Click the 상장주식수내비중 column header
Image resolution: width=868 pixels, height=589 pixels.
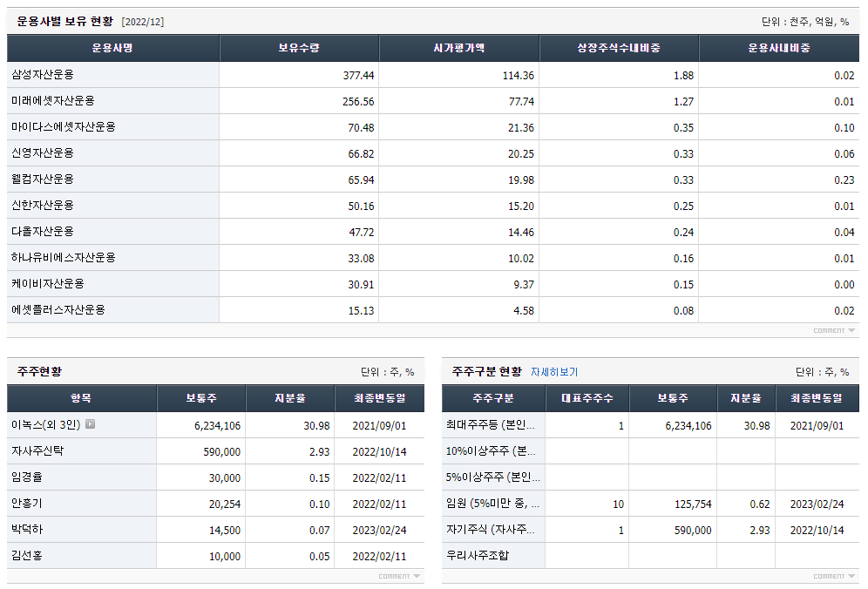[x=619, y=48]
